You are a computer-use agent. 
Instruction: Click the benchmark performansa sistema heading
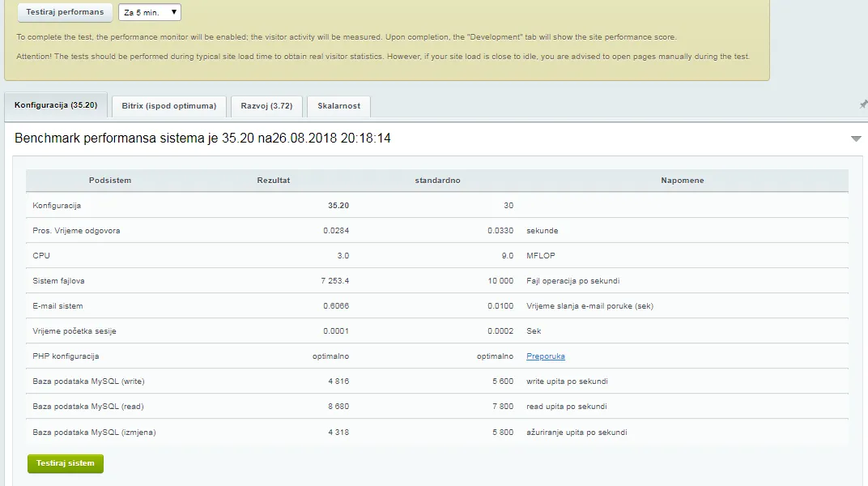pos(202,139)
